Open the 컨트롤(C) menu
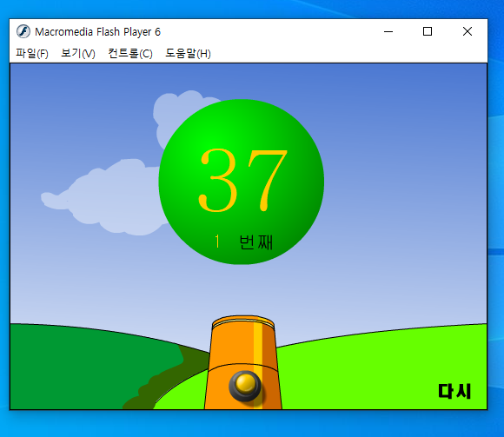 [x=130, y=53]
